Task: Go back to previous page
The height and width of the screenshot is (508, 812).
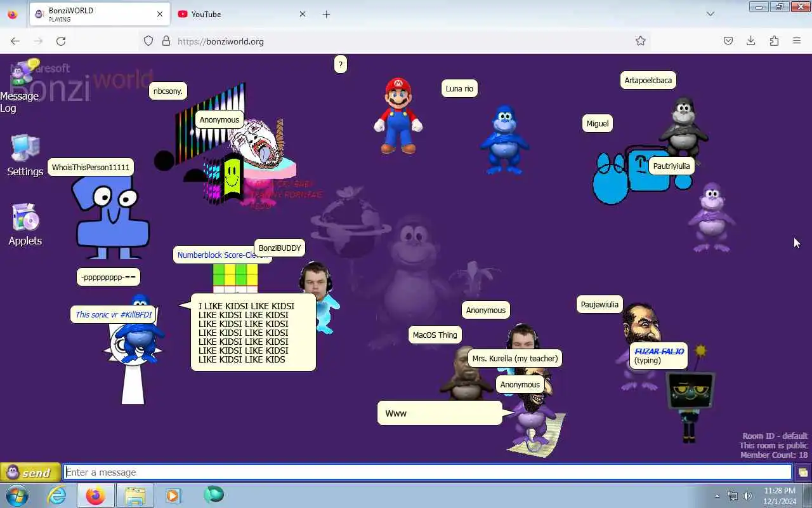Action: pyautogui.click(x=15, y=41)
